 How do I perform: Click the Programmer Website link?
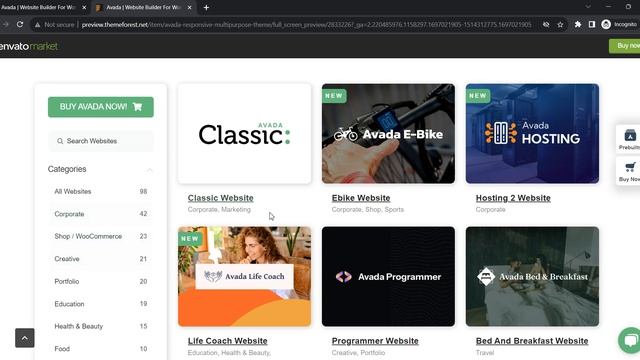click(x=375, y=341)
